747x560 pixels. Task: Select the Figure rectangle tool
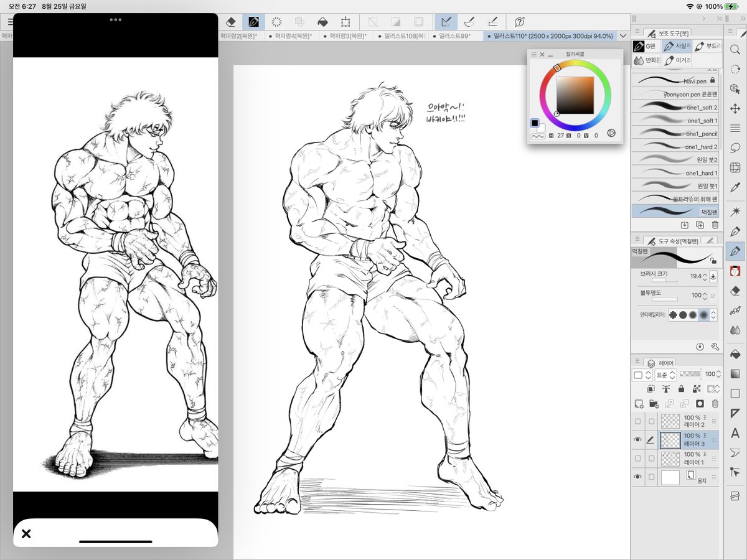[735, 394]
